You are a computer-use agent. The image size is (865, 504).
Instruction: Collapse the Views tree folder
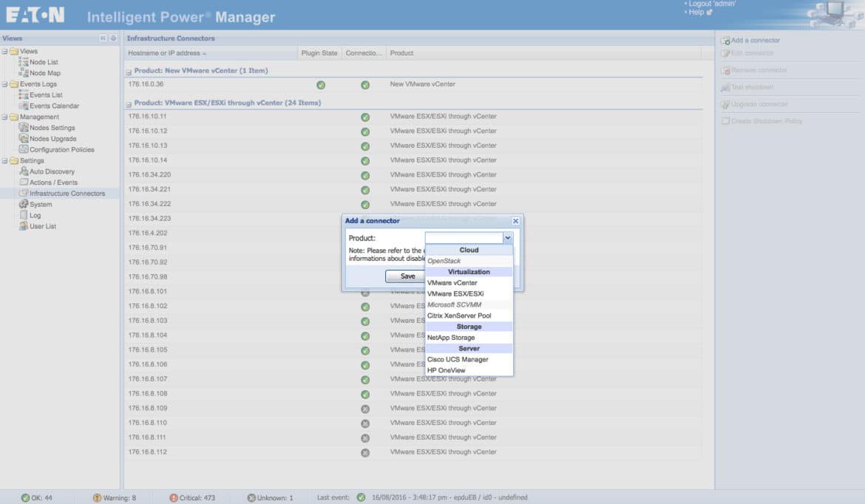tap(4, 51)
